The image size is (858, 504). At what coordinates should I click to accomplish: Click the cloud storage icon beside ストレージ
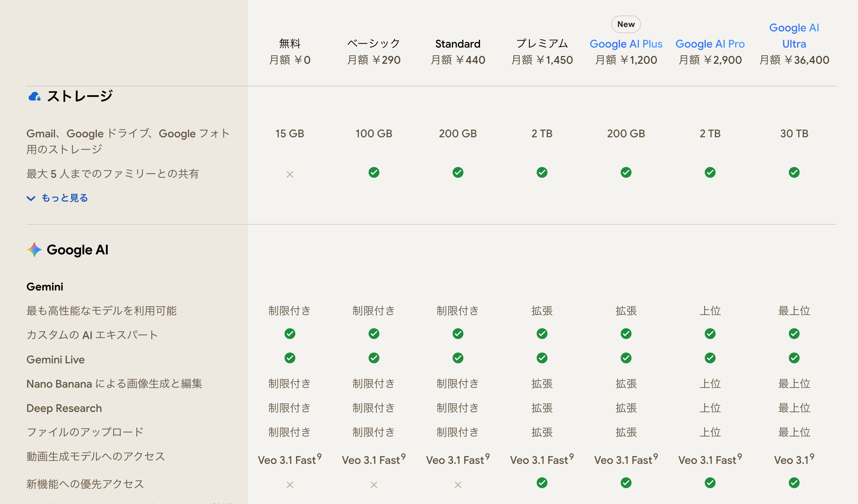pyautogui.click(x=35, y=96)
